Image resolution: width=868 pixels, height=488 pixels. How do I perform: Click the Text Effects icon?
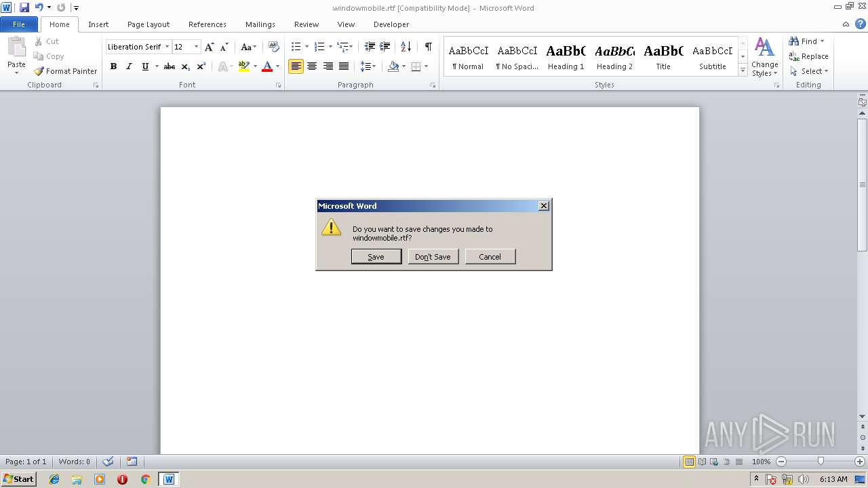pyautogui.click(x=222, y=66)
